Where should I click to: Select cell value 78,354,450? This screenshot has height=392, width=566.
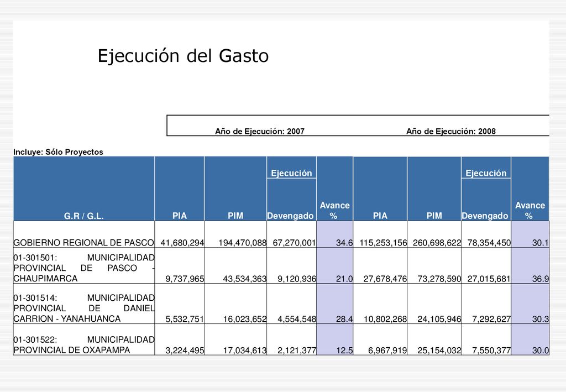coord(489,243)
